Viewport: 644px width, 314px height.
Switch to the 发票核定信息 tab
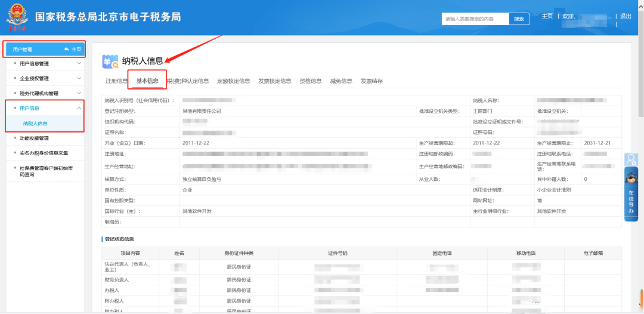[274, 81]
